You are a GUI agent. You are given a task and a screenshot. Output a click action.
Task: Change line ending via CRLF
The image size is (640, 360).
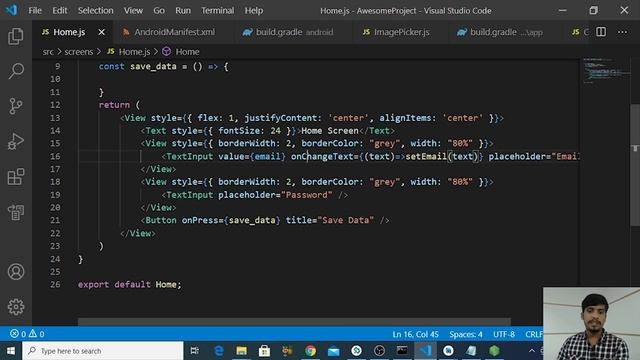pyautogui.click(x=534, y=334)
